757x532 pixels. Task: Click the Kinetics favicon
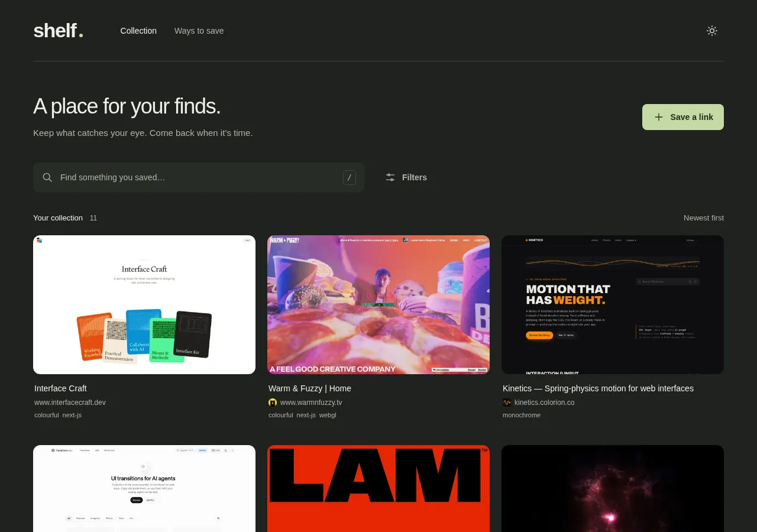pyautogui.click(x=507, y=403)
